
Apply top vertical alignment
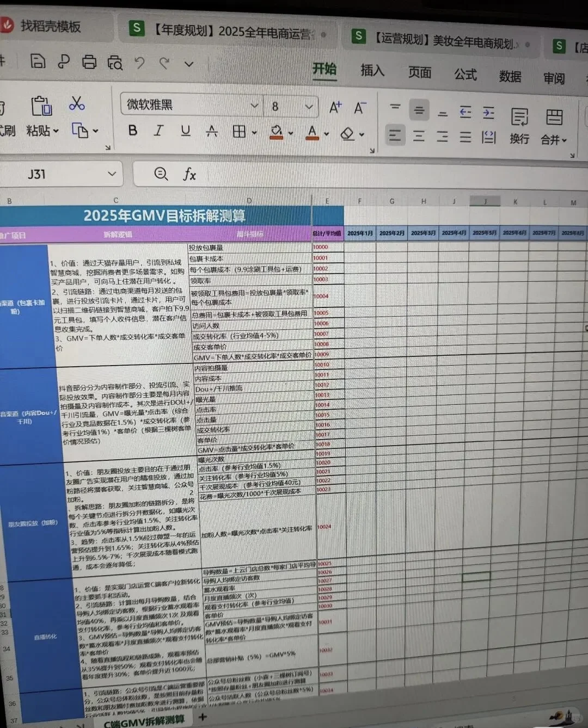pos(395,108)
